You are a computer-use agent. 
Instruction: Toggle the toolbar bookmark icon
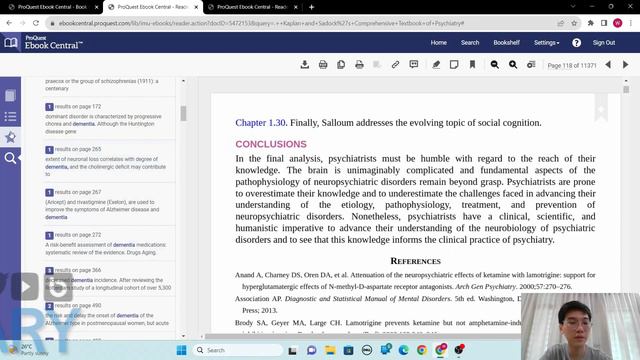click(472, 64)
